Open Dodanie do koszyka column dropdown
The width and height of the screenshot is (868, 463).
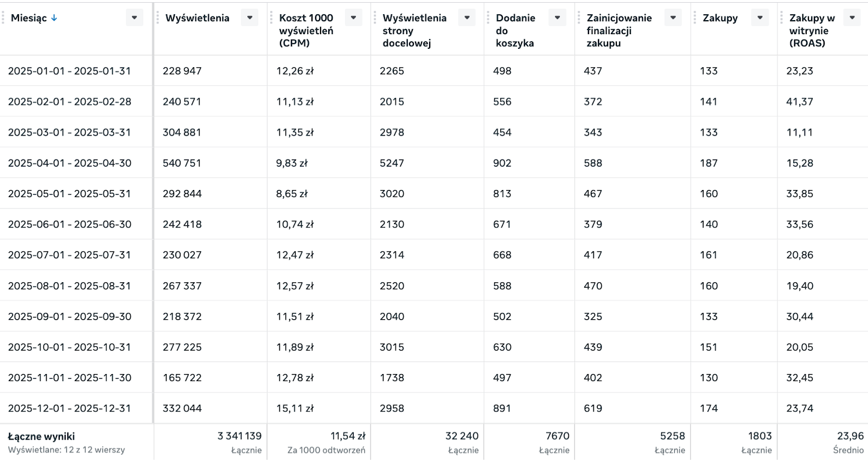point(557,18)
